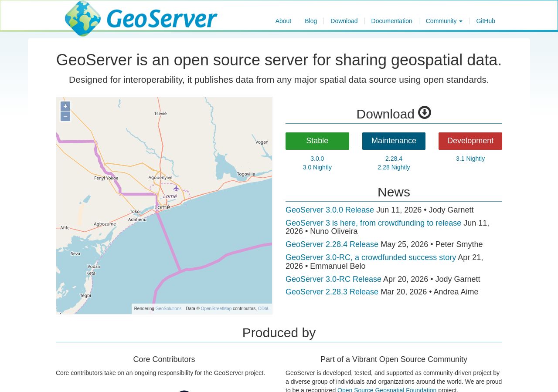558x392 pixels.
Task: Zoom in on the map
Action: coord(65,106)
